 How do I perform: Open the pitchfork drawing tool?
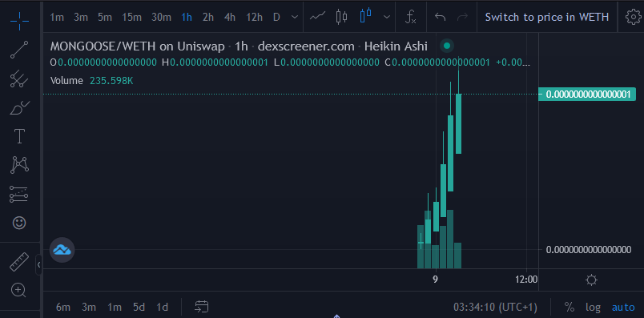[x=19, y=78]
